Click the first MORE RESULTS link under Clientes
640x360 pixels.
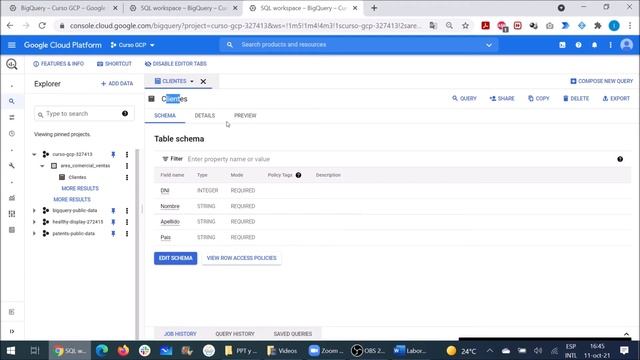coord(80,189)
